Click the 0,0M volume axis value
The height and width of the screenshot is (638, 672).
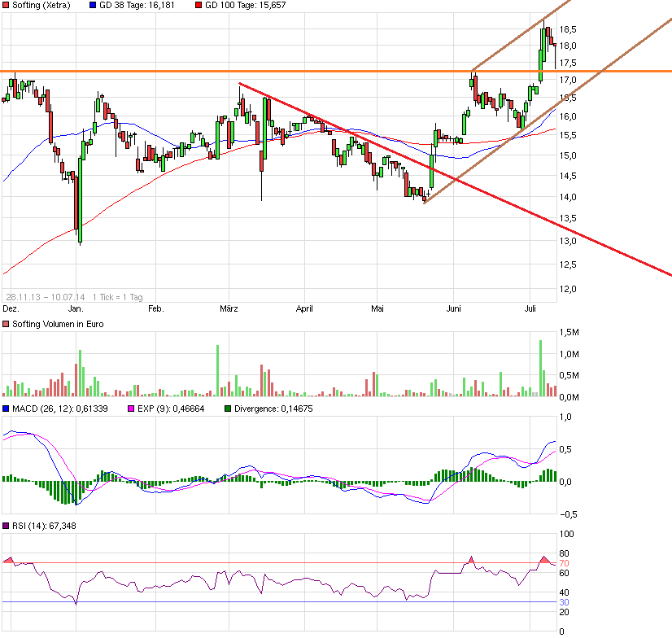point(569,397)
